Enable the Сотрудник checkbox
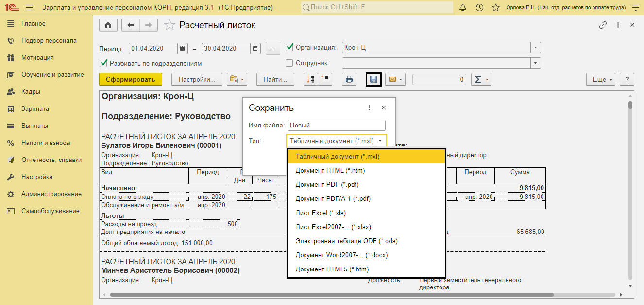This screenshot has height=305, width=644. point(290,63)
